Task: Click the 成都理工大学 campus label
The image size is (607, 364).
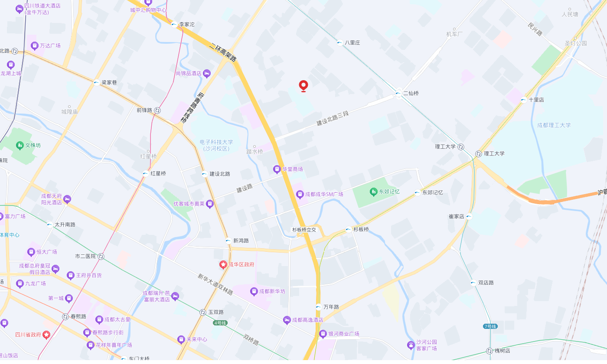Action: [x=554, y=125]
